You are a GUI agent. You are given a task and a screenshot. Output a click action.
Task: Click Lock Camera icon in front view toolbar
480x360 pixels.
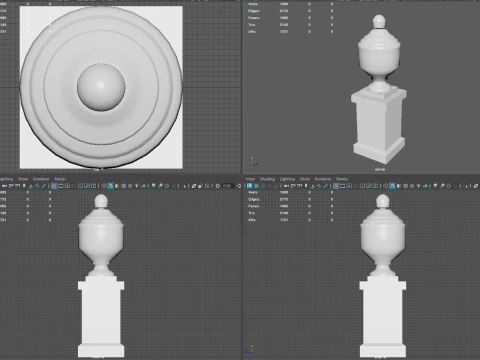tap(11, 186)
